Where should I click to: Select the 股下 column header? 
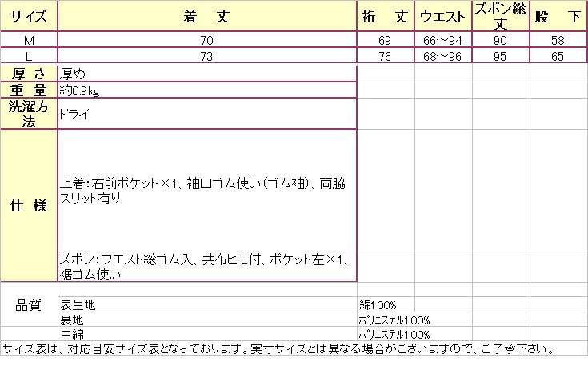point(558,16)
